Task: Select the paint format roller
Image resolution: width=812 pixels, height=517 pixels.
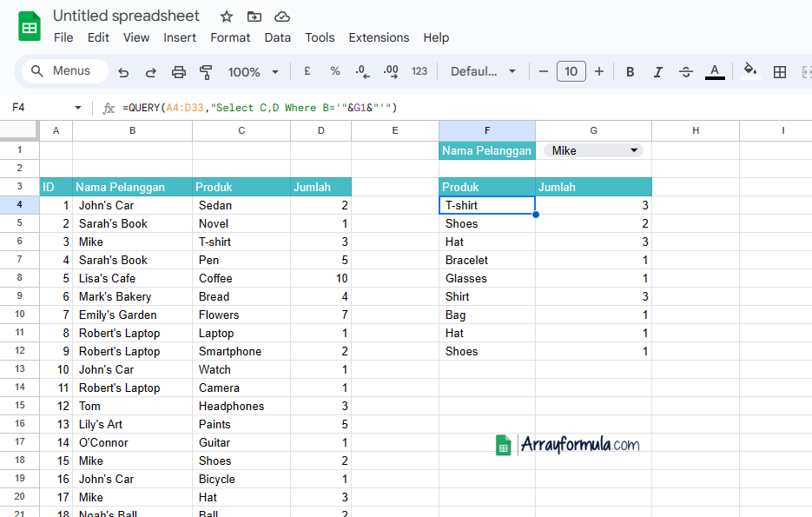Action: pyautogui.click(x=206, y=72)
